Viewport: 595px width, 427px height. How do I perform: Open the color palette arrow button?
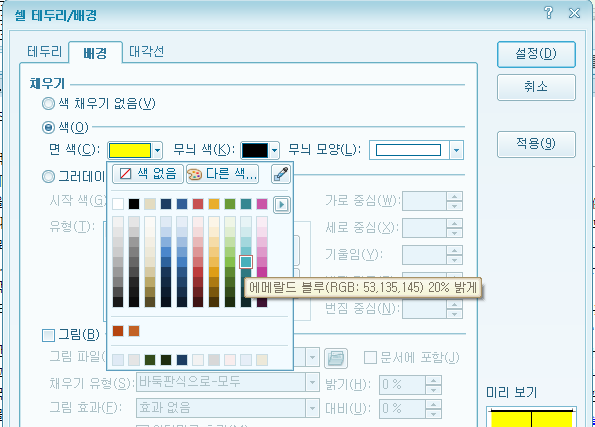tap(282, 205)
